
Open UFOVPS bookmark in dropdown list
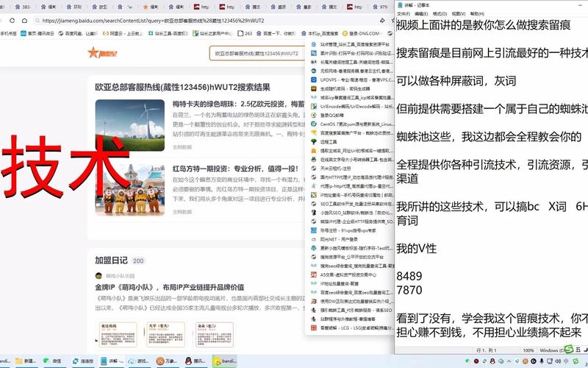point(353,80)
